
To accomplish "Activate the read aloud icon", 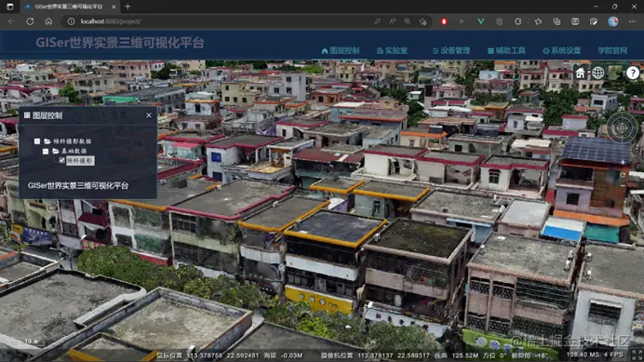I will (392, 21).
